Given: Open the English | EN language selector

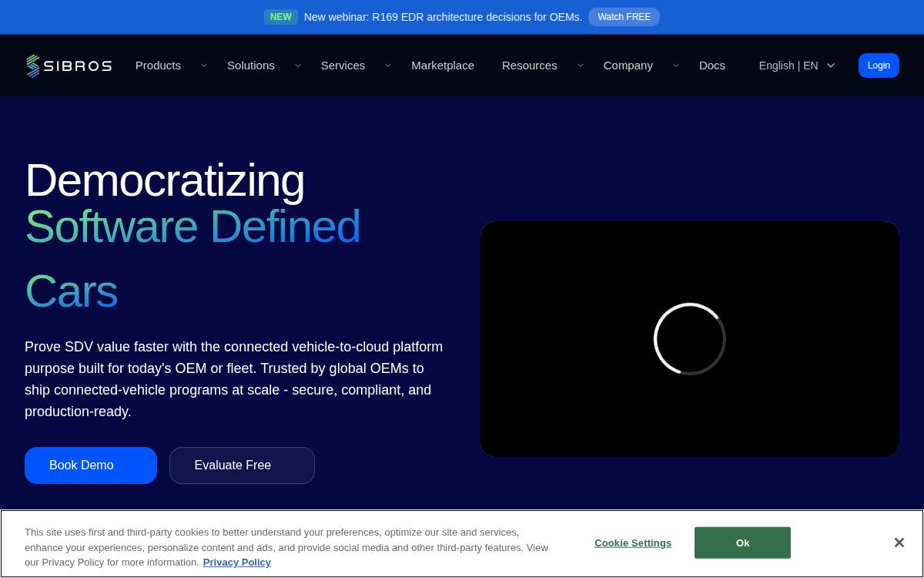Looking at the screenshot, I should click(797, 66).
